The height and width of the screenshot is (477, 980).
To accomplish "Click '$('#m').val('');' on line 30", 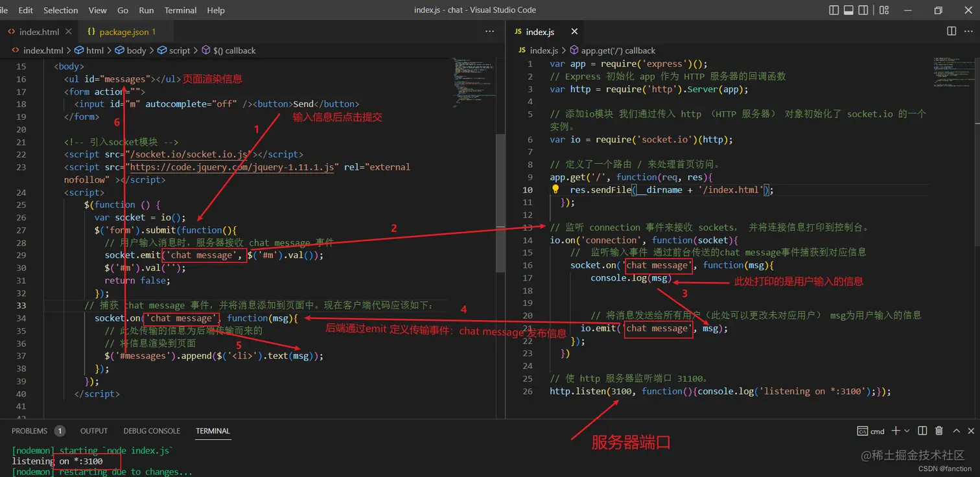I will point(145,268).
